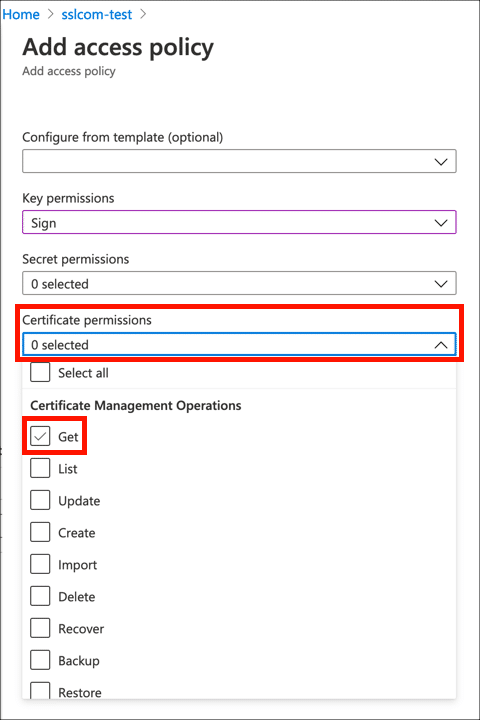Click the chevron arrow in Key permissions
The width and height of the screenshot is (480, 720).
[x=441, y=223]
